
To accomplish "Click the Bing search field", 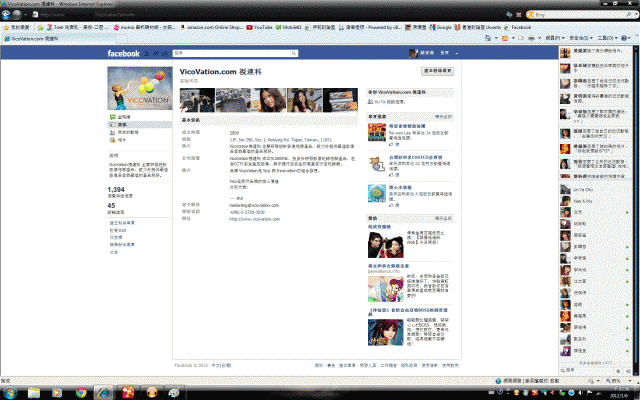I will point(579,14).
